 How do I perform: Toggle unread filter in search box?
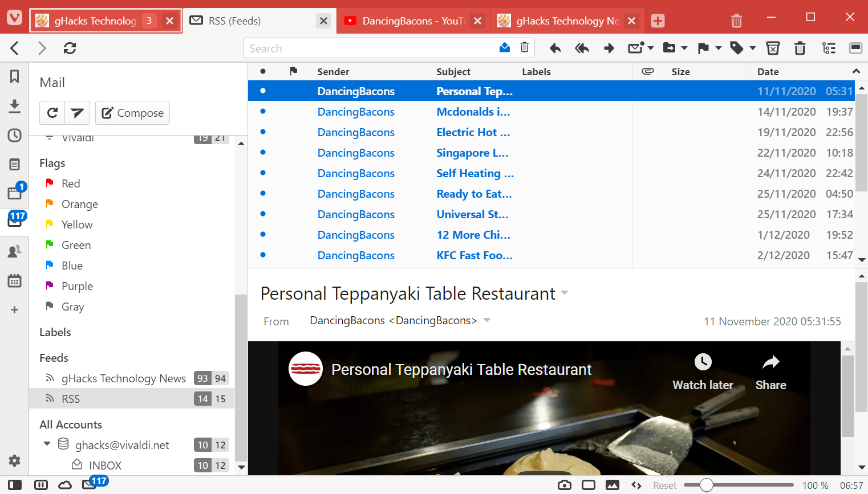click(505, 48)
